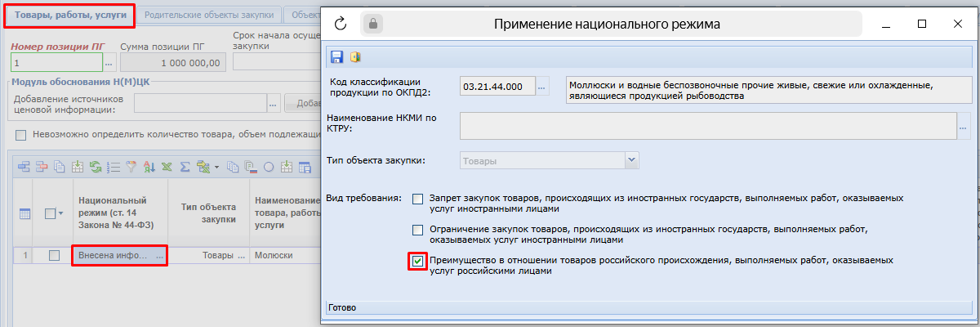980x327 pixels.
Task: Tick the checkbox in table row 1
Action: point(54,255)
